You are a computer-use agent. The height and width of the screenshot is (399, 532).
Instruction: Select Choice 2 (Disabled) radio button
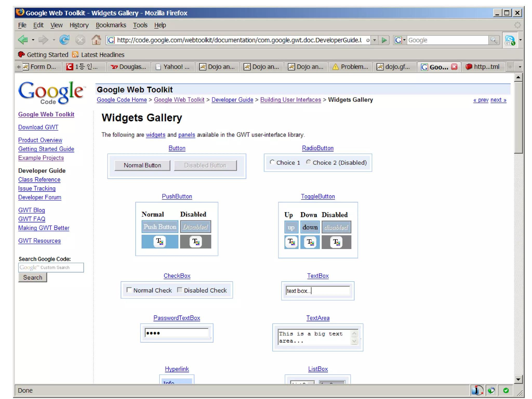tap(308, 162)
